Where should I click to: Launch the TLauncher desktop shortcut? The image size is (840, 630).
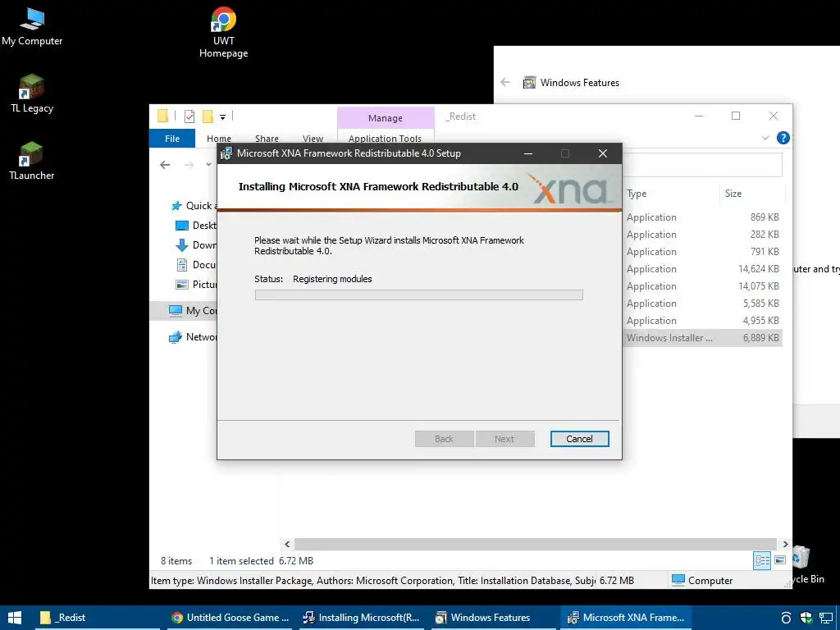(32, 161)
